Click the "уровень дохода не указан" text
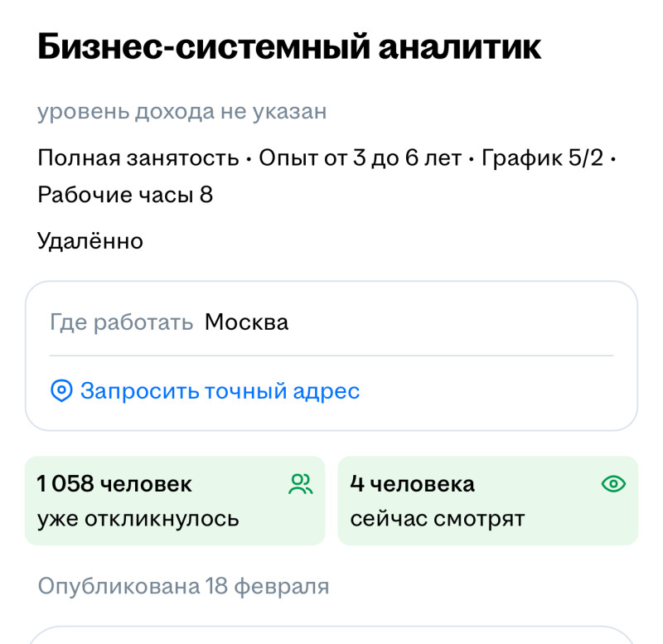The width and height of the screenshot is (663, 644). click(181, 112)
